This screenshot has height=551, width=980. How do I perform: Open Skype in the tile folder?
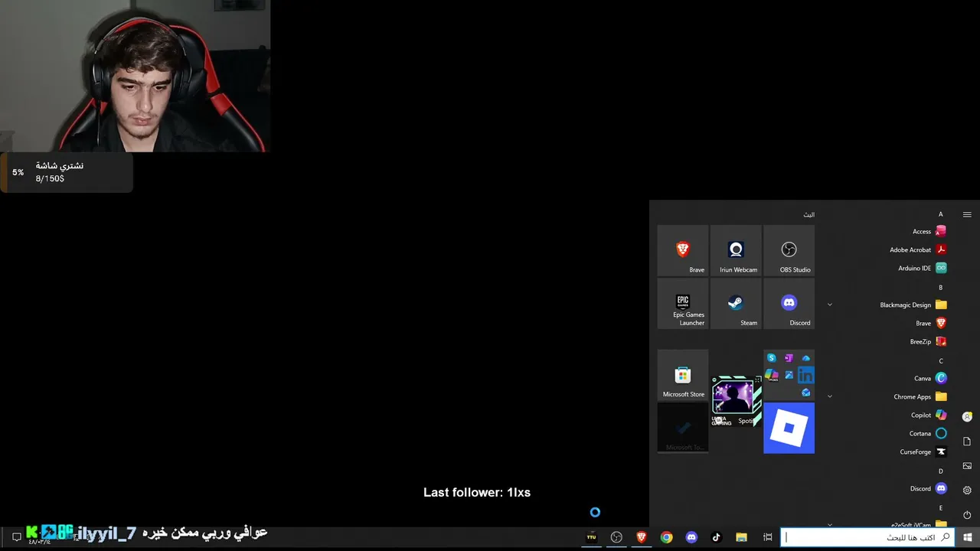click(772, 358)
